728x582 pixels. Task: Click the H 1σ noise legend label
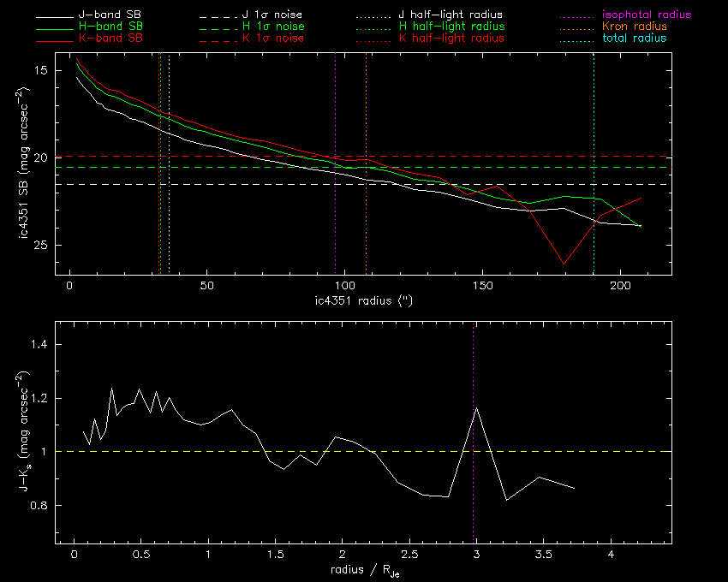[272, 27]
